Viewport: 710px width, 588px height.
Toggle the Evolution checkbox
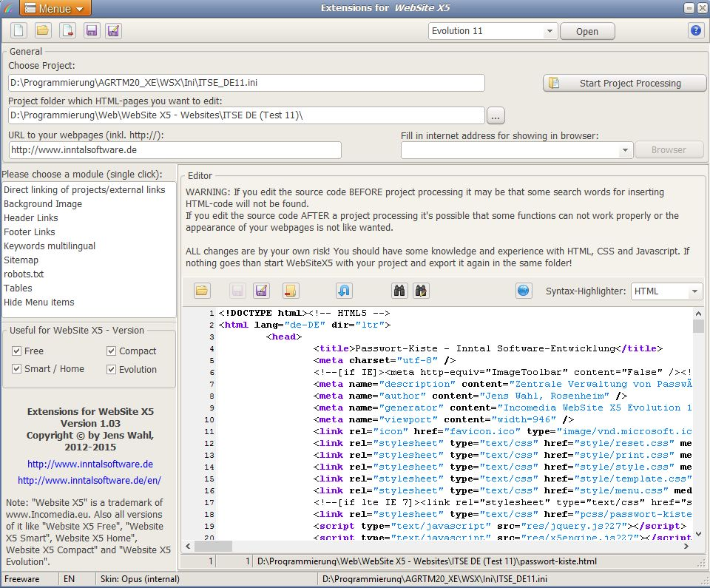[x=112, y=369]
